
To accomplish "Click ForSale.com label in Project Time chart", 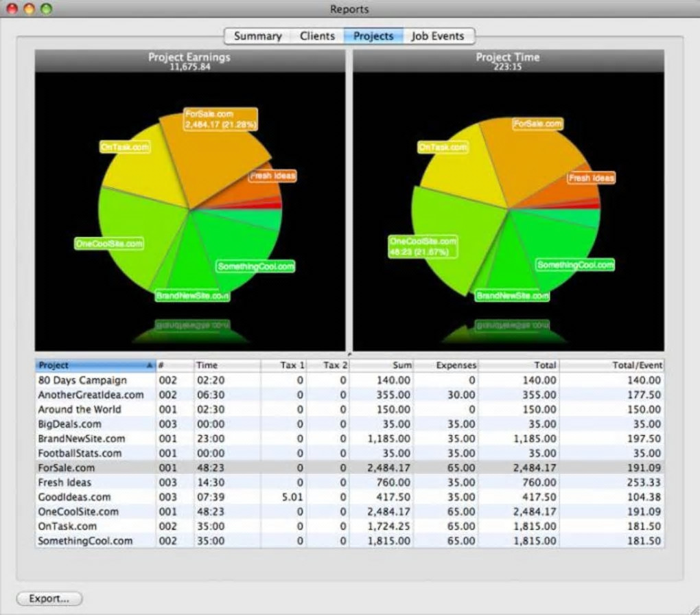I will pos(537,124).
